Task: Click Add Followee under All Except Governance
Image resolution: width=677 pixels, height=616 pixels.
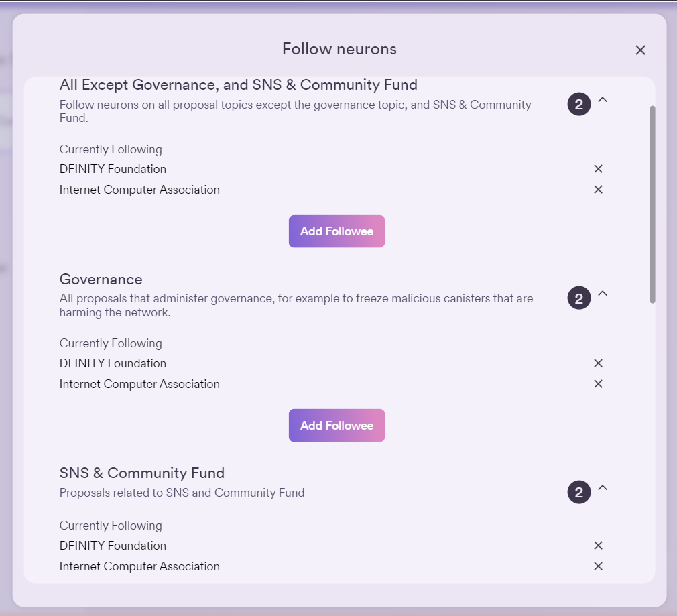Action: point(336,231)
